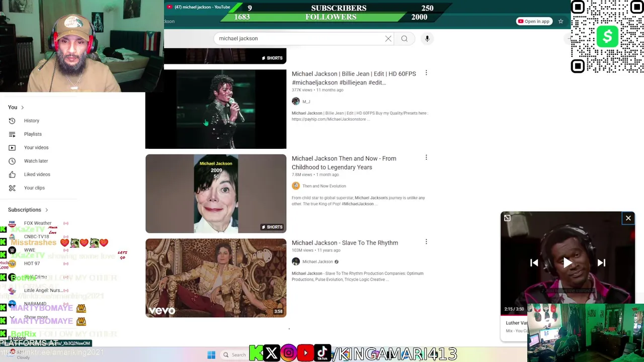
Task: Open Slave To The Rhythm video title
Action: click(x=345, y=243)
